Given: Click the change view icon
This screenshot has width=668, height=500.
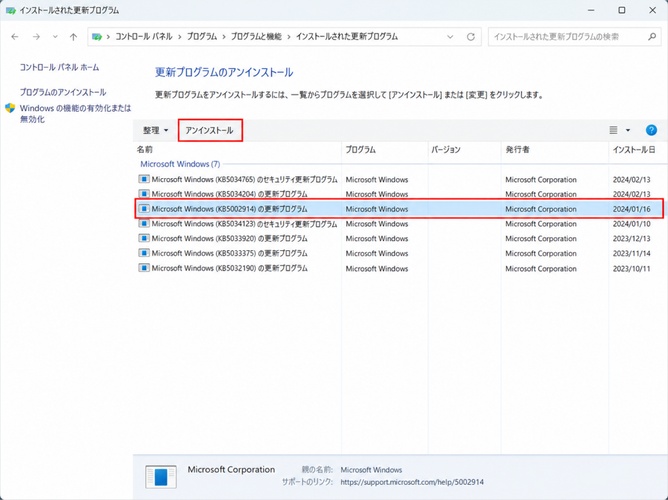Looking at the screenshot, I should coord(613,130).
